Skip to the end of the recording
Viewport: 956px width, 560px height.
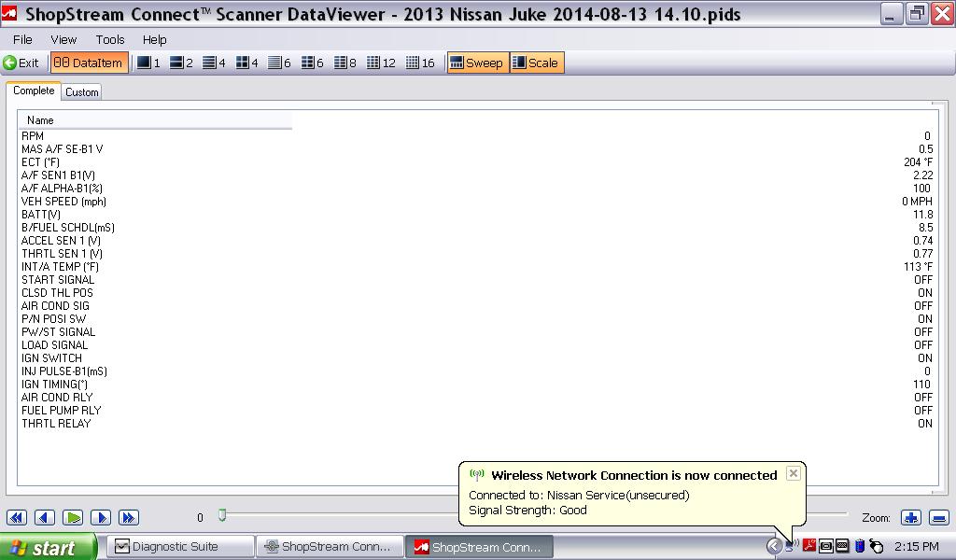click(129, 517)
